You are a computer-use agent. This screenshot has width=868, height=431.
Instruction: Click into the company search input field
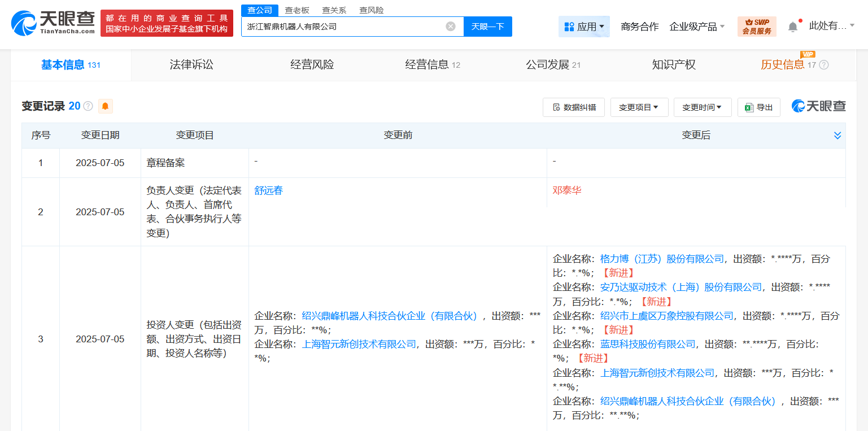click(344, 27)
